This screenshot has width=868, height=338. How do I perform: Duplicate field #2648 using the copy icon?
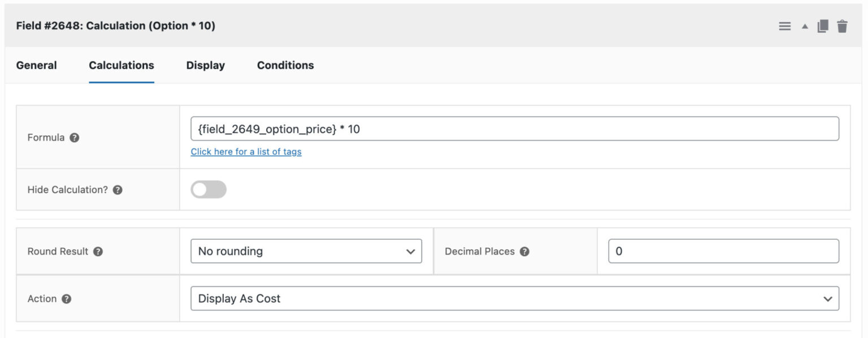coord(823,26)
